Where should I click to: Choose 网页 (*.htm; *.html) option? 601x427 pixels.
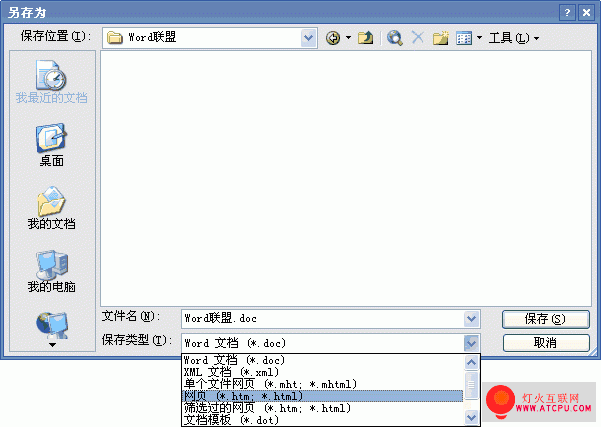click(323, 396)
